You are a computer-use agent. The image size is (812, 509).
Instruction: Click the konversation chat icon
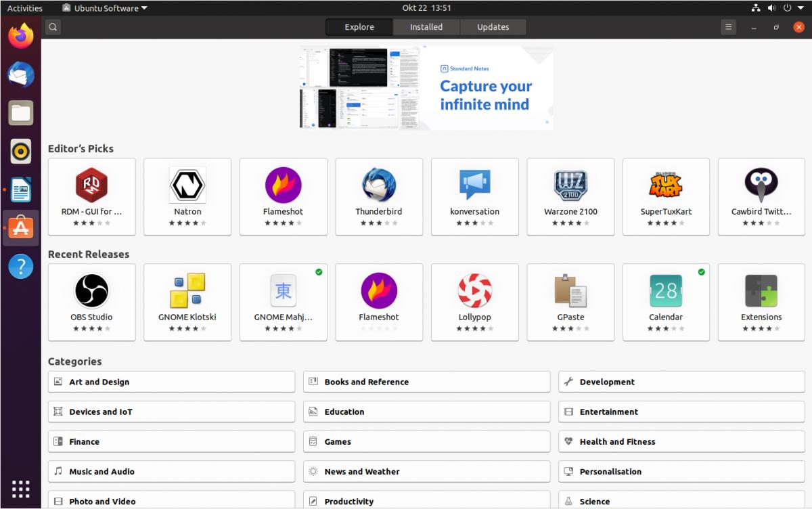pyautogui.click(x=474, y=185)
